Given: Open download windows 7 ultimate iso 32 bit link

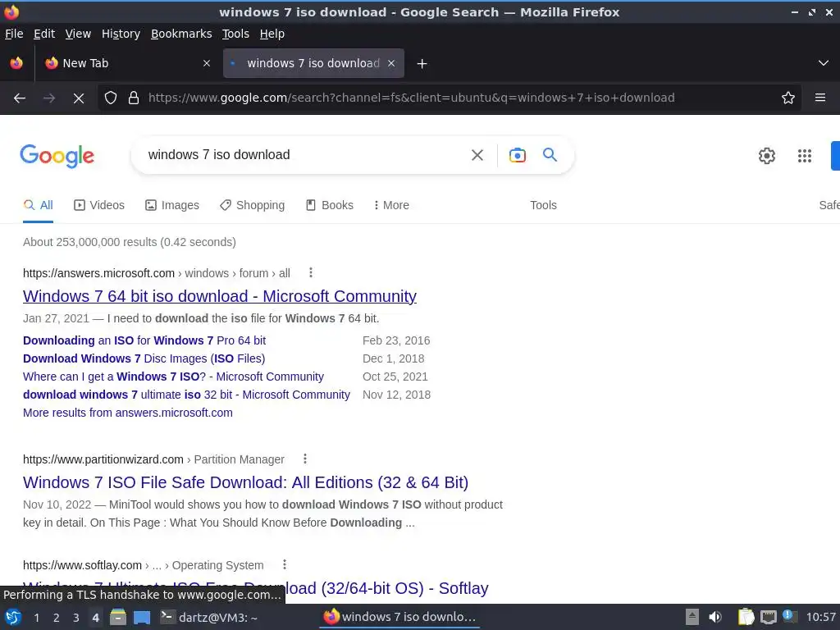Looking at the screenshot, I should (x=186, y=395).
